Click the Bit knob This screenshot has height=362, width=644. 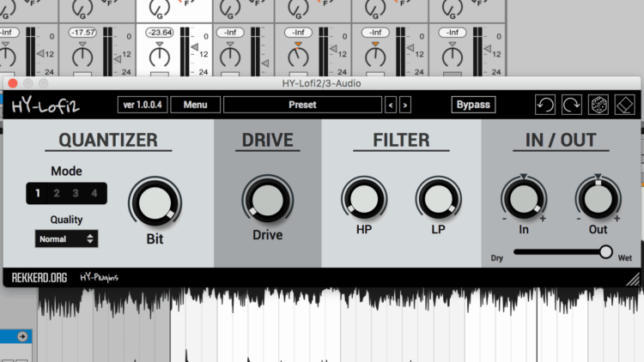[x=155, y=202]
